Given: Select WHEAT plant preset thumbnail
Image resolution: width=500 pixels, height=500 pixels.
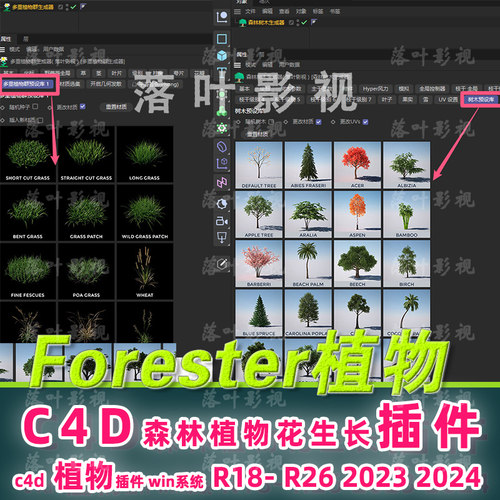Looking at the screenshot, I should (x=145, y=271).
